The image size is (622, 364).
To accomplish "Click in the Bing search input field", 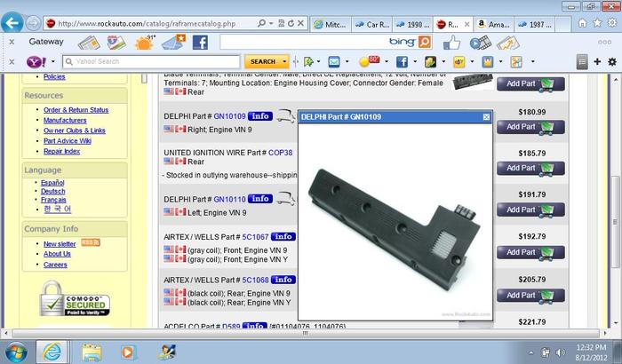I will [x=304, y=42].
